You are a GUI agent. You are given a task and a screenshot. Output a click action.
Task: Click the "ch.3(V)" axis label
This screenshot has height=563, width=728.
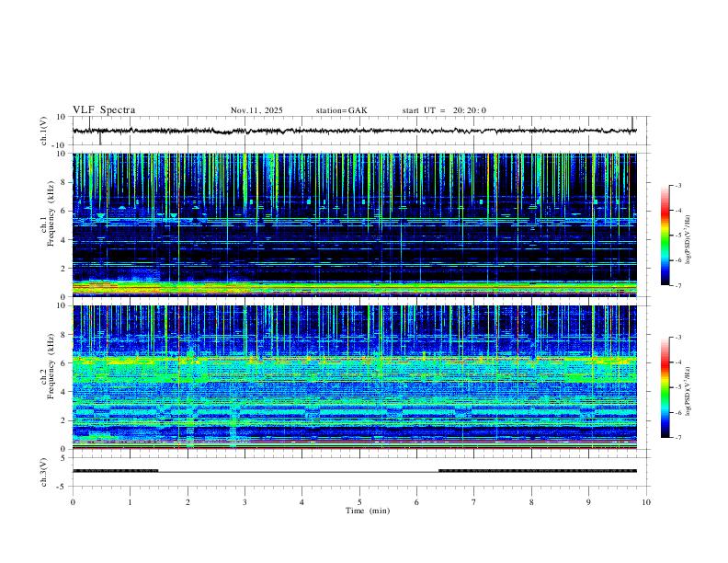[x=44, y=472]
